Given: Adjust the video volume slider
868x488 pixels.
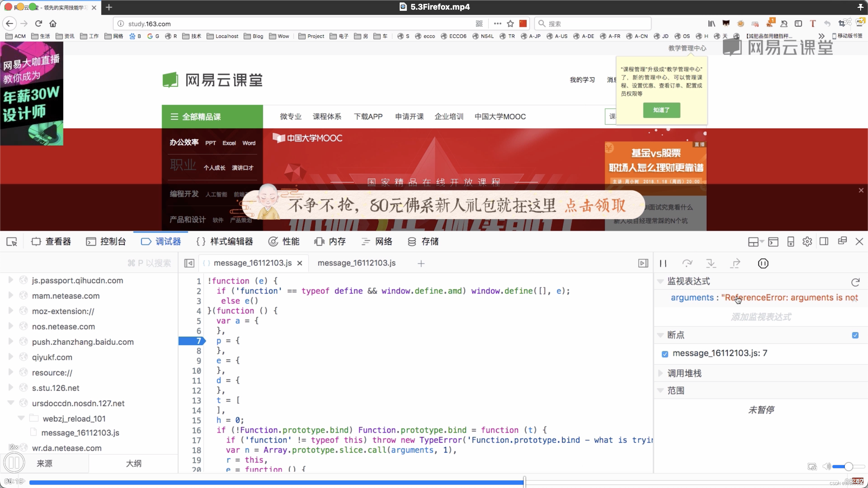Looking at the screenshot, I should [848, 466].
